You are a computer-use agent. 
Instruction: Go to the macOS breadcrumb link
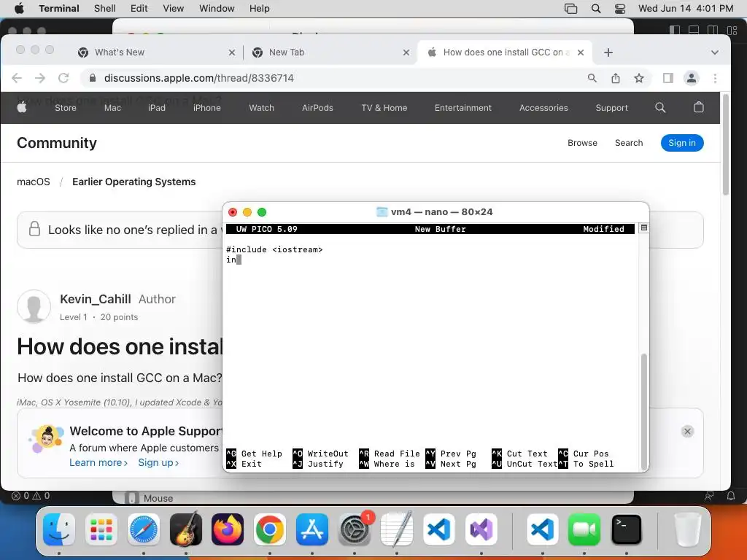click(x=34, y=182)
